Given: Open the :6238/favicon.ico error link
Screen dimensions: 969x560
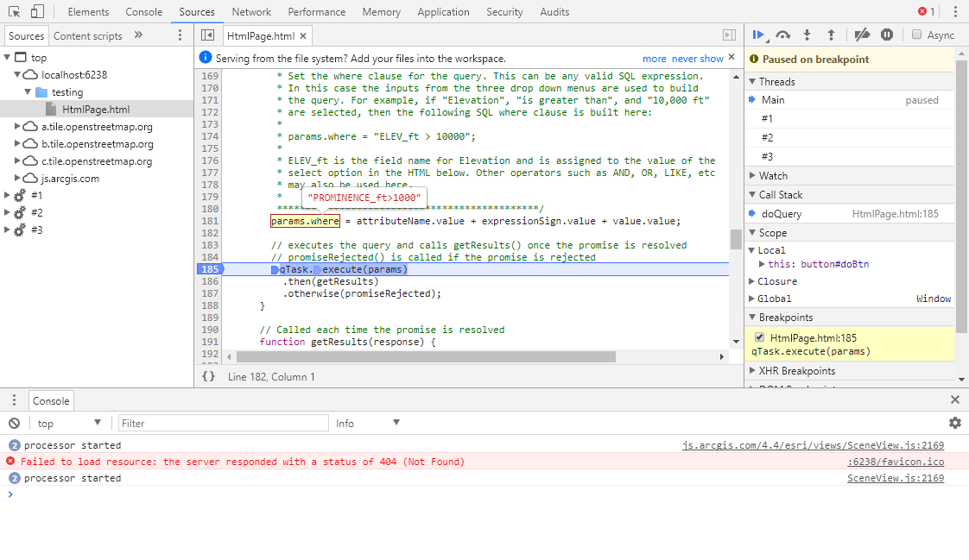Looking at the screenshot, I should [896, 462].
